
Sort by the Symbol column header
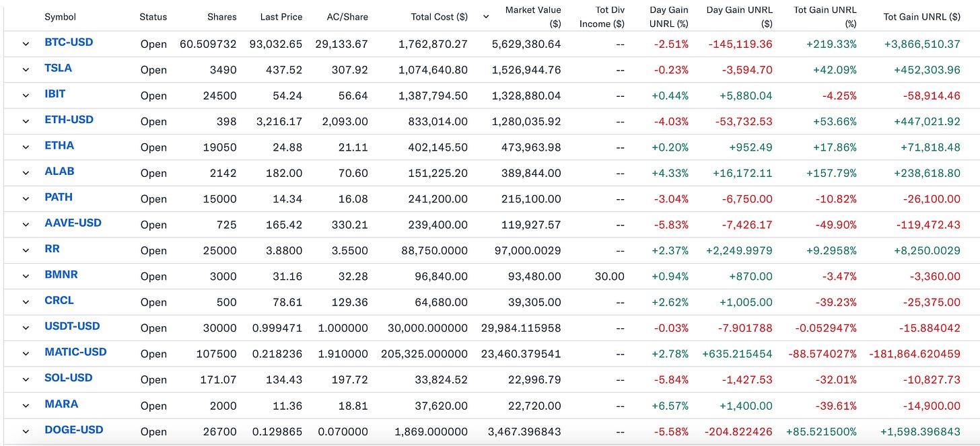(60, 17)
